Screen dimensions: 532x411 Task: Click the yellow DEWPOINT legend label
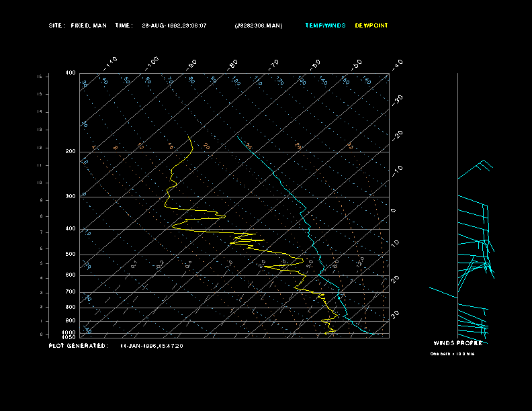(x=371, y=26)
